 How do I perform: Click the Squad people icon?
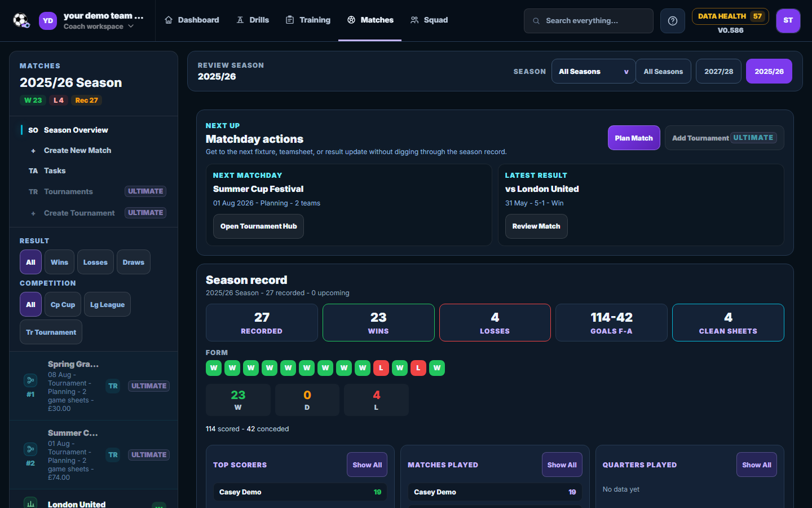(414, 20)
